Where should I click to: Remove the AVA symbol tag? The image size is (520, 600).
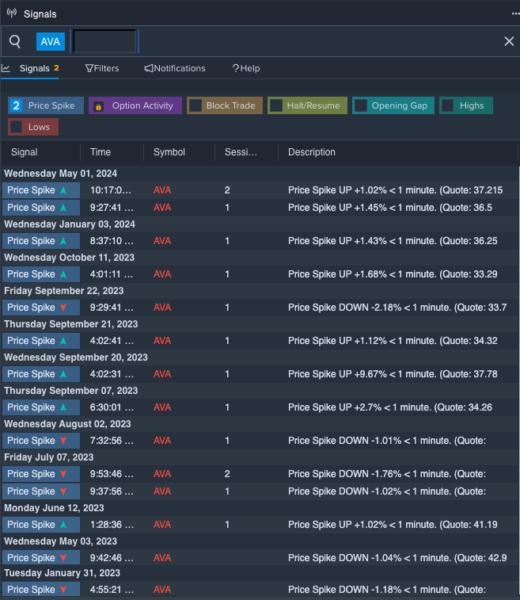pos(51,41)
